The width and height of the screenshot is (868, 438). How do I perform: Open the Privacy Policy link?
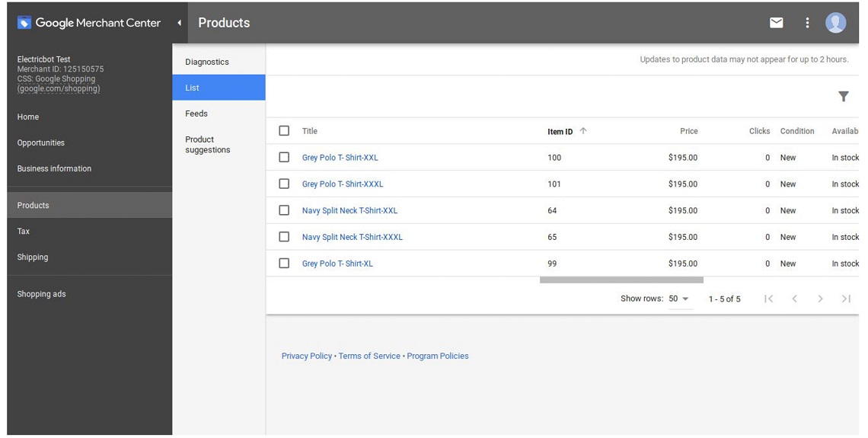click(307, 356)
